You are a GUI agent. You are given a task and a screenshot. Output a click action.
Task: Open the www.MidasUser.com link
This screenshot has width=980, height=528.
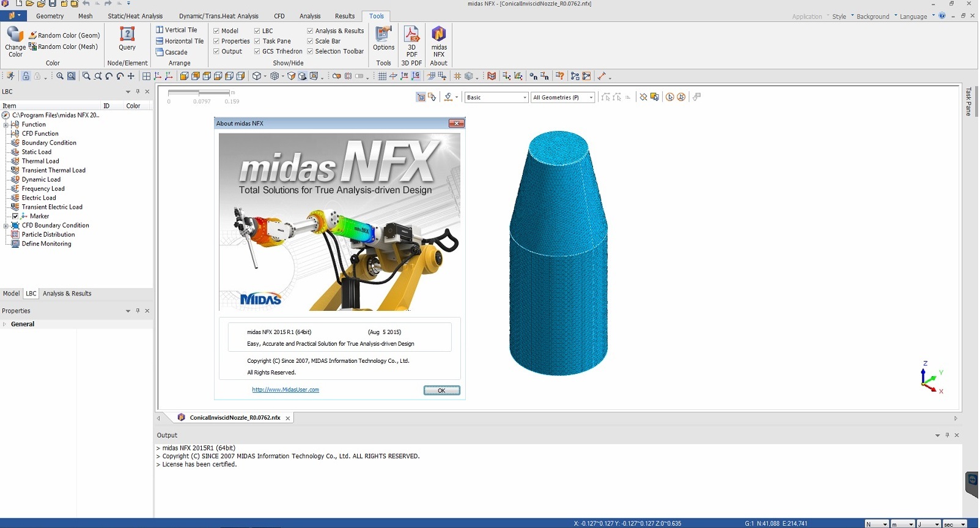point(286,390)
